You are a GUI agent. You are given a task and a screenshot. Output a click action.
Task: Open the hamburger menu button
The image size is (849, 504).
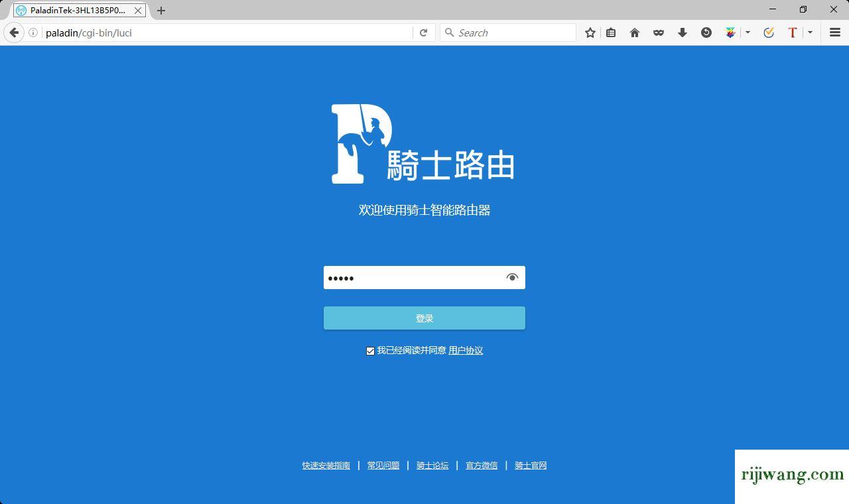point(835,32)
